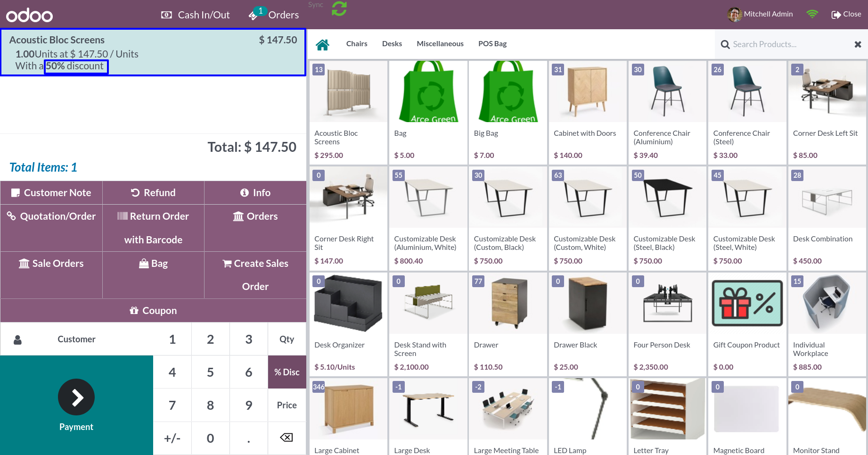This screenshot has width=868, height=455.
Task: Switch to Desks category
Action: click(392, 44)
